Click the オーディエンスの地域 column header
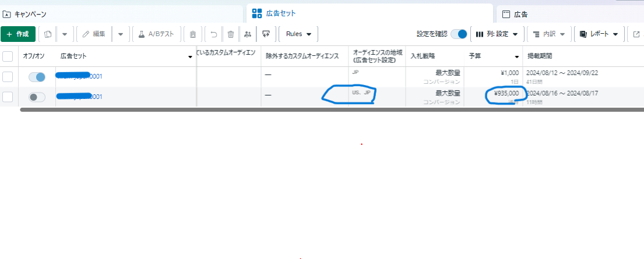Screen dimensions: 644x259 pos(378,56)
